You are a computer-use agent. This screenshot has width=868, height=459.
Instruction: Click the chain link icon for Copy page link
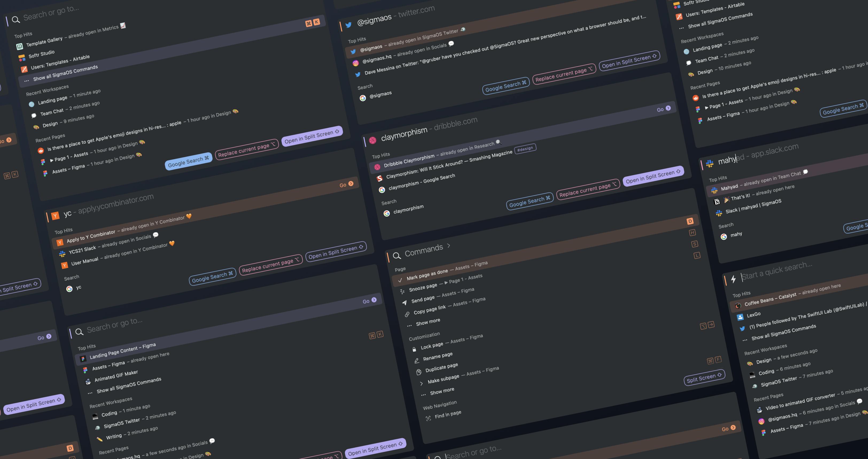coord(407,314)
